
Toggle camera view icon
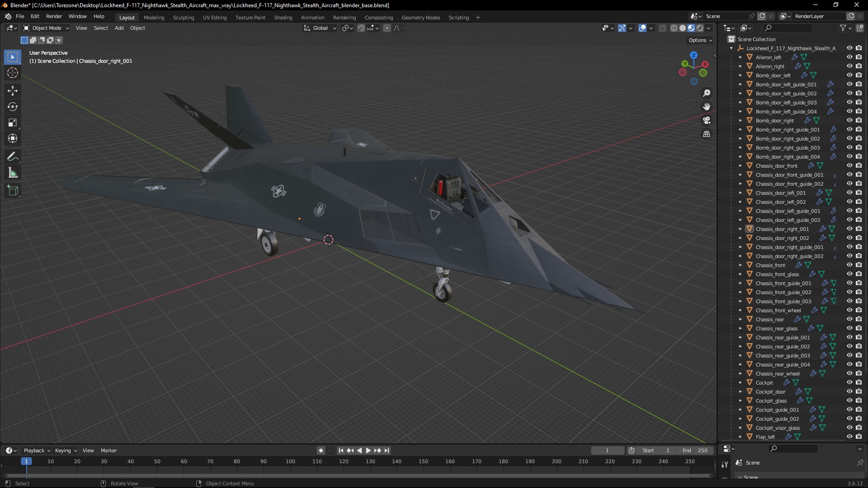[x=707, y=120]
